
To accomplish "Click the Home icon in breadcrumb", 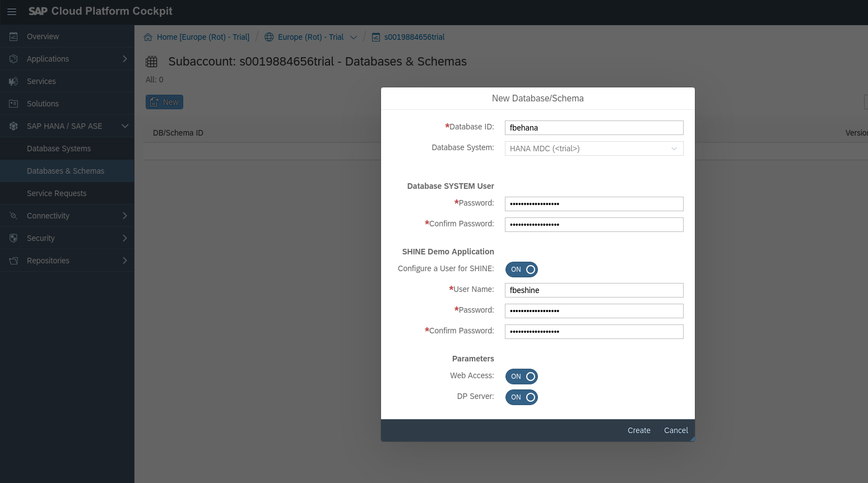I will coord(148,37).
